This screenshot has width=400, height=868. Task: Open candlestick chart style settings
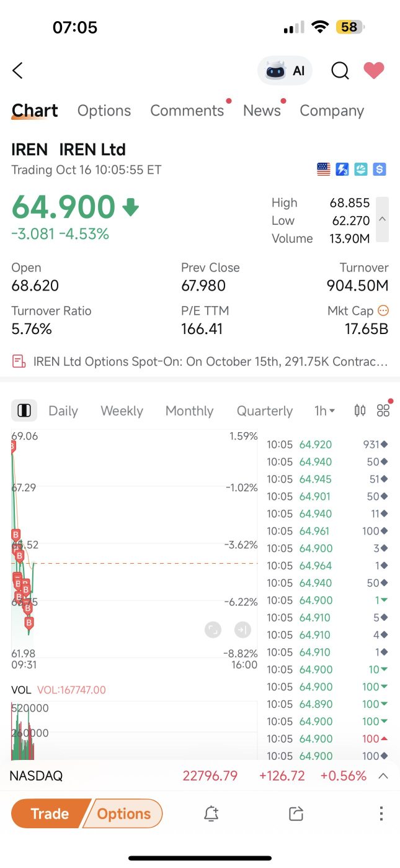coord(360,410)
